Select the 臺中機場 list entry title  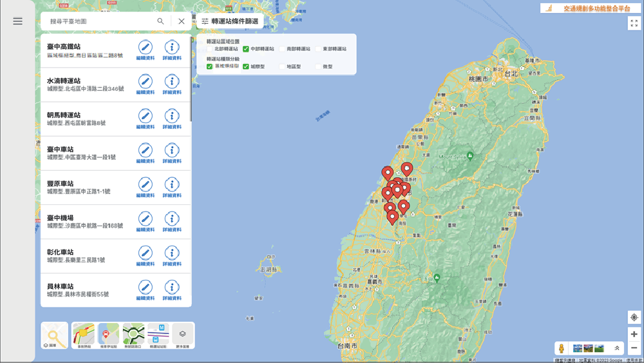[x=61, y=218]
